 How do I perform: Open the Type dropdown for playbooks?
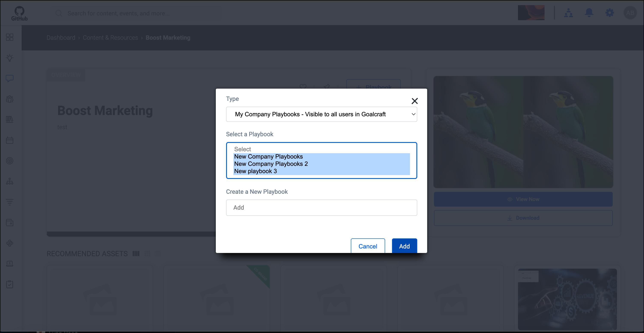321,114
